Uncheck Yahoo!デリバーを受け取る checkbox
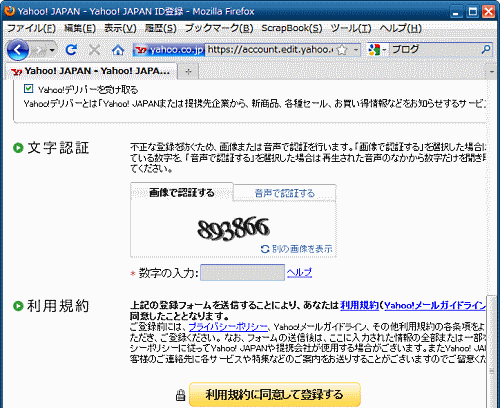 [x=28, y=89]
